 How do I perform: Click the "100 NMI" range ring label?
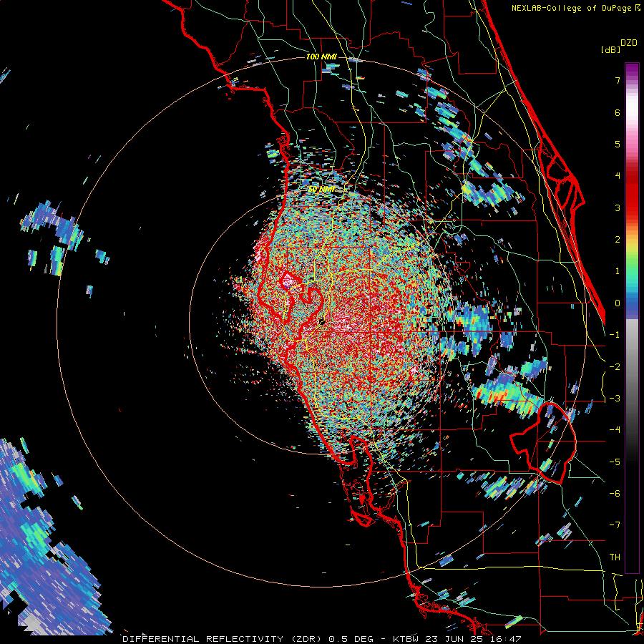point(321,57)
